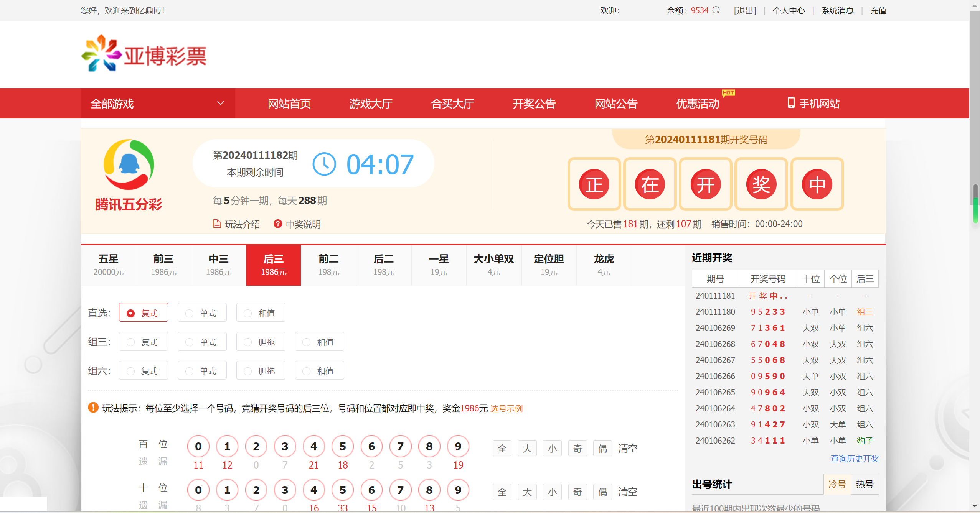Select digit ball 5 in 百位 row
This screenshot has height=513, width=980.
pyautogui.click(x=343, y=446)
